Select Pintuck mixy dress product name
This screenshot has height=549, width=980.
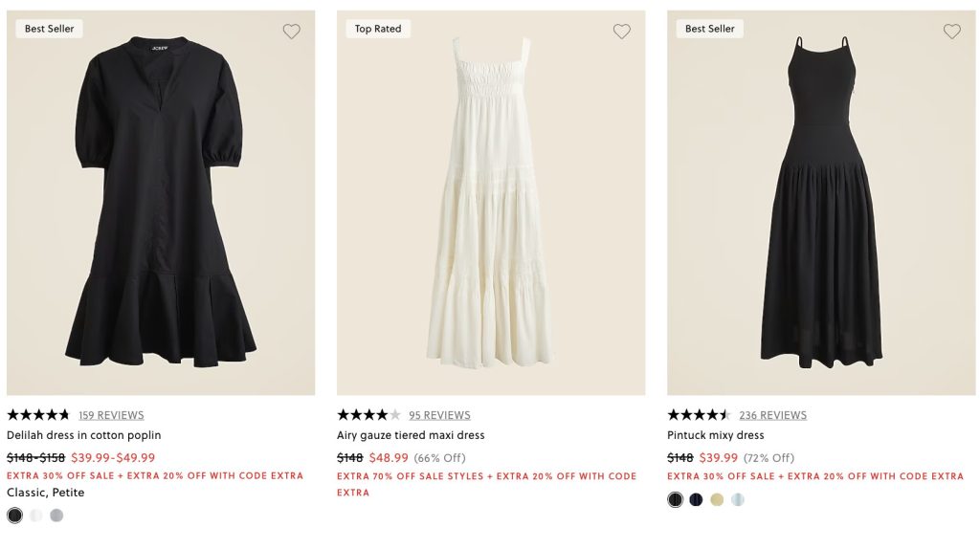point(715,435)
